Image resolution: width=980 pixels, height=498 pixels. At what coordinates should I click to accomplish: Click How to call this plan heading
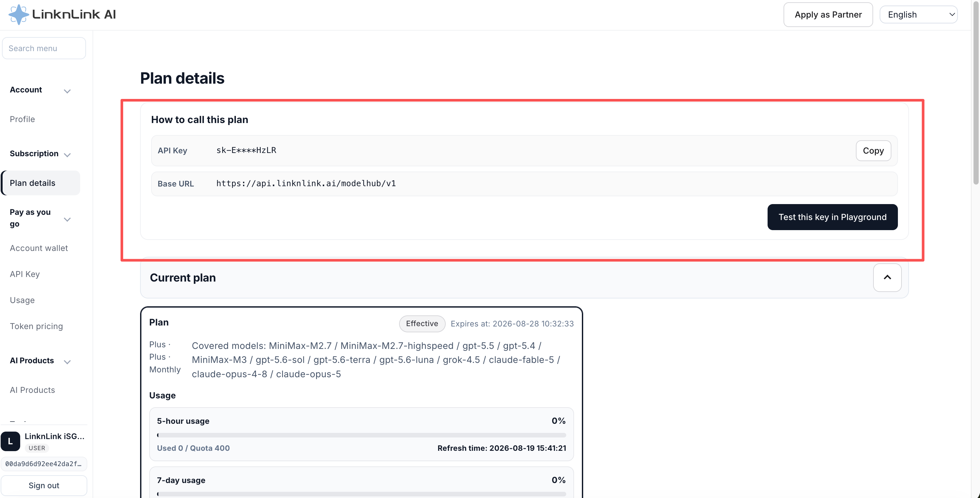199,119
